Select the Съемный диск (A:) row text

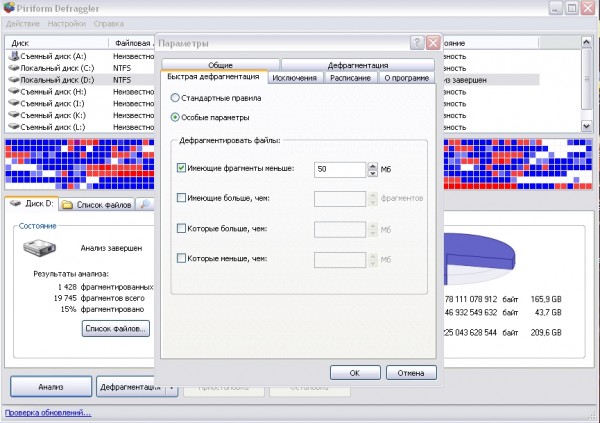click(53, 56)
